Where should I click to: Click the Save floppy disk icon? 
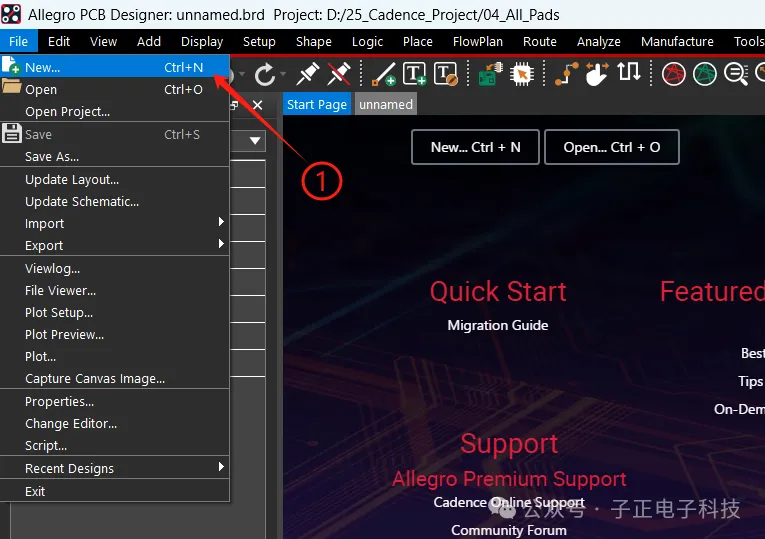click(x=12, y=133)
